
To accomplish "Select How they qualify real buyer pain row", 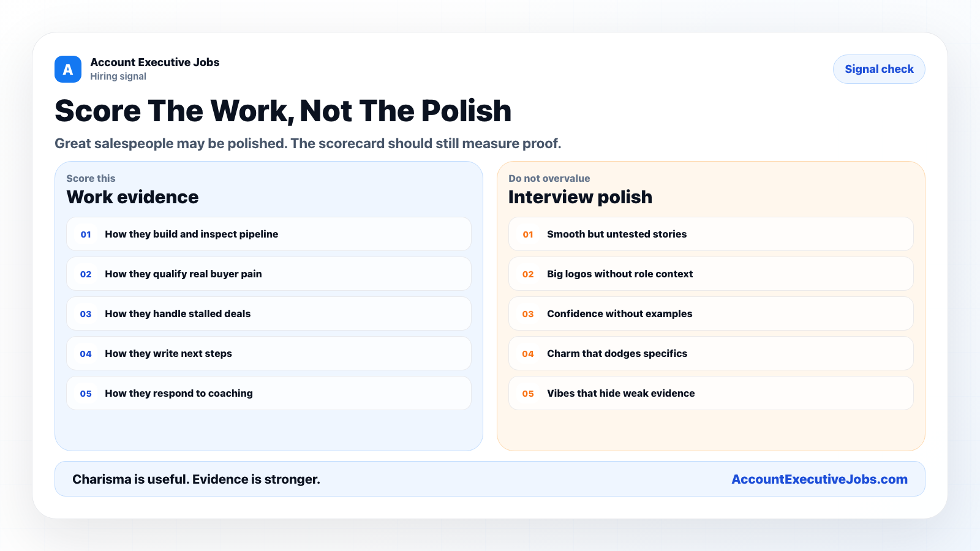I will click(269, 274).
